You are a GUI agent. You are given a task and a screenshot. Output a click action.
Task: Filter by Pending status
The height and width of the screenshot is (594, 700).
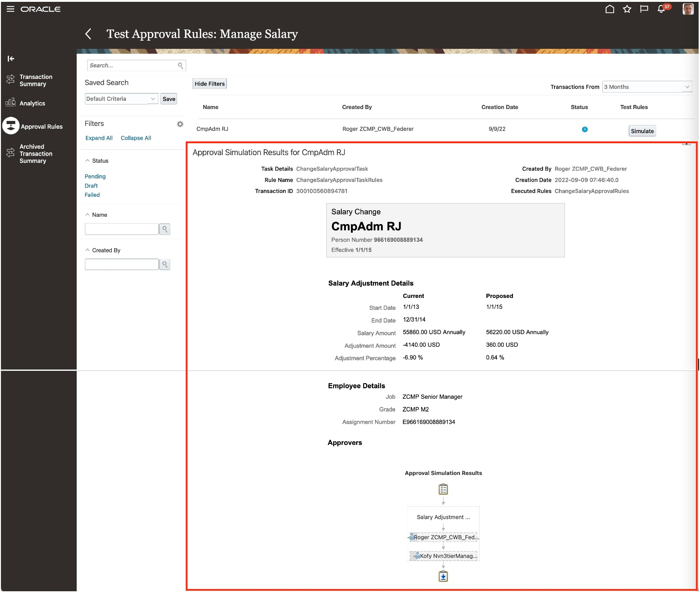(x=95, y=177)
